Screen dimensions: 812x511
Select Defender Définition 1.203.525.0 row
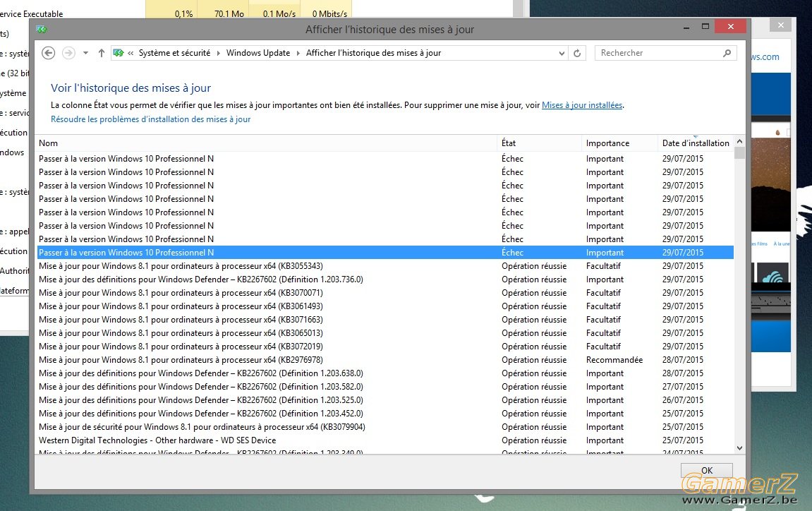tap(384, 401)
